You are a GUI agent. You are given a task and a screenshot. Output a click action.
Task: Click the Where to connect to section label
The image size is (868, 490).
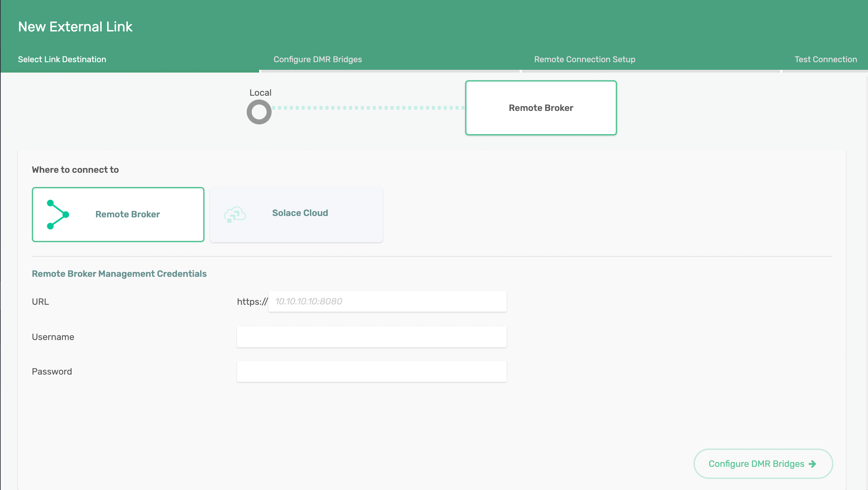tap(75, 170)
